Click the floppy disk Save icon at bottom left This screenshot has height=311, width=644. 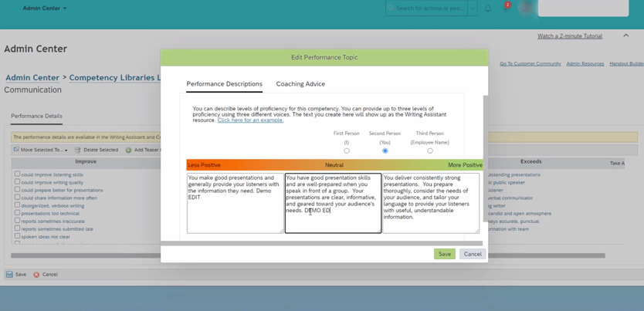9,275
